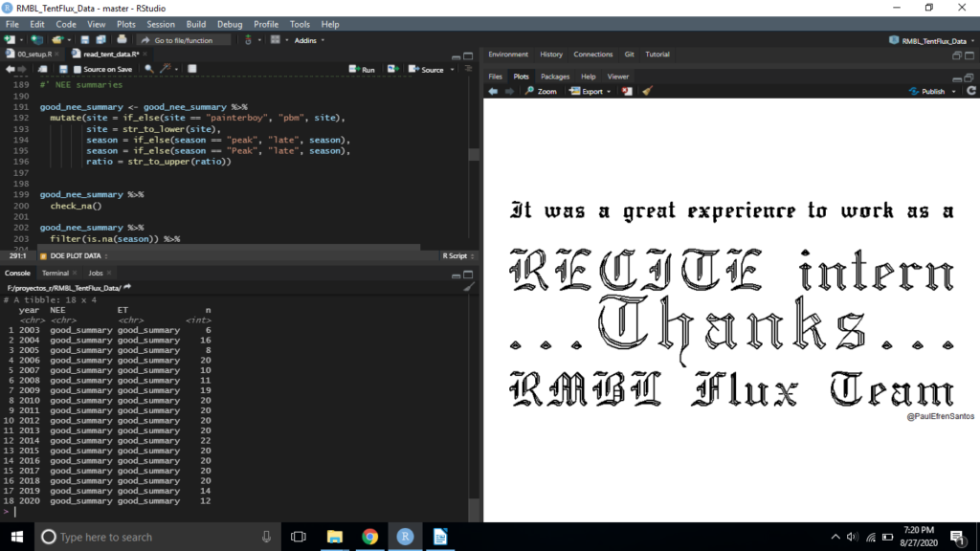The image size is (980, 551).
Task: Switch to the 00_setup.R tab
Action: click(34, 55)
